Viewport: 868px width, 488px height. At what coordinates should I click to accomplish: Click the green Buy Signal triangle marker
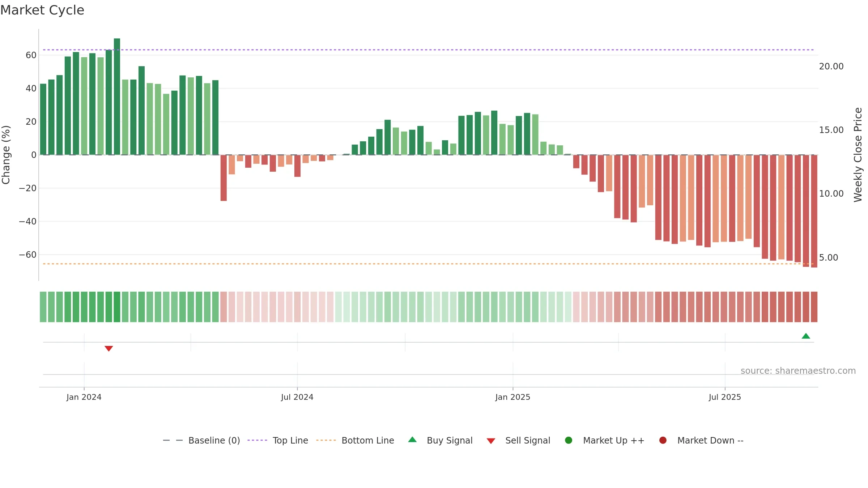806,336
